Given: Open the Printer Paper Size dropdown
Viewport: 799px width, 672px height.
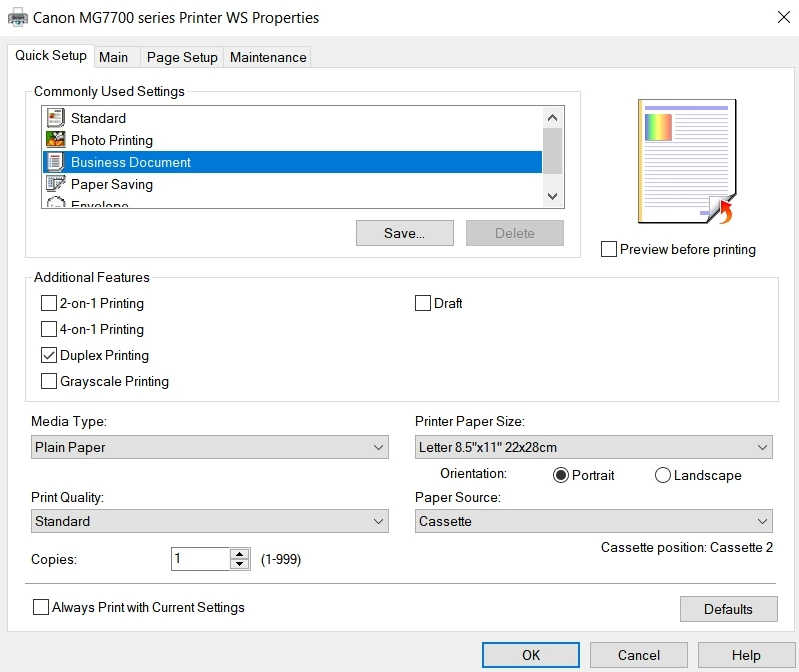Looking at the screenshot, I should point(594,447).
